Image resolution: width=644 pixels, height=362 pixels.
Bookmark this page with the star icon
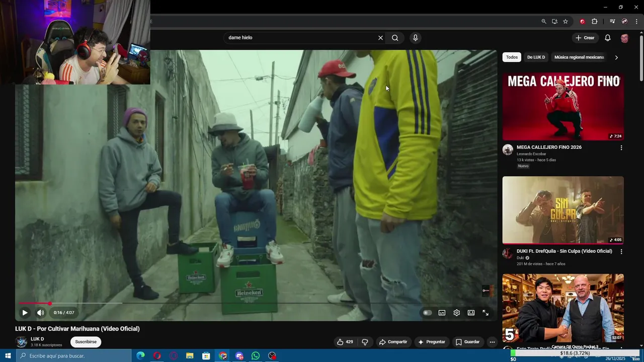566,21
